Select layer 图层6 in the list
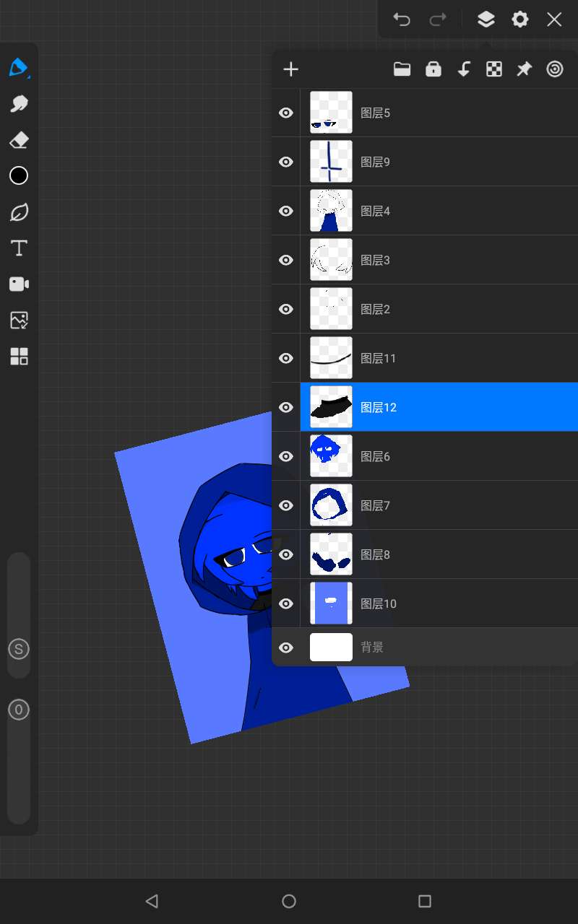The image size is (578, 924). coord(433,456)
